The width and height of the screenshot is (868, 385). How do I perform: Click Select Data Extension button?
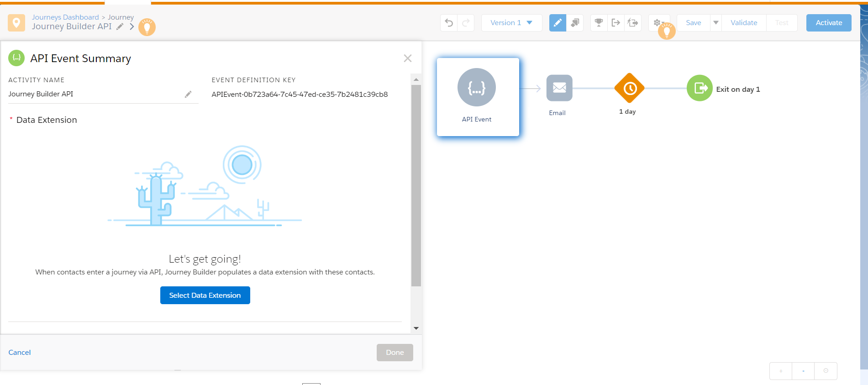[205, 295]
